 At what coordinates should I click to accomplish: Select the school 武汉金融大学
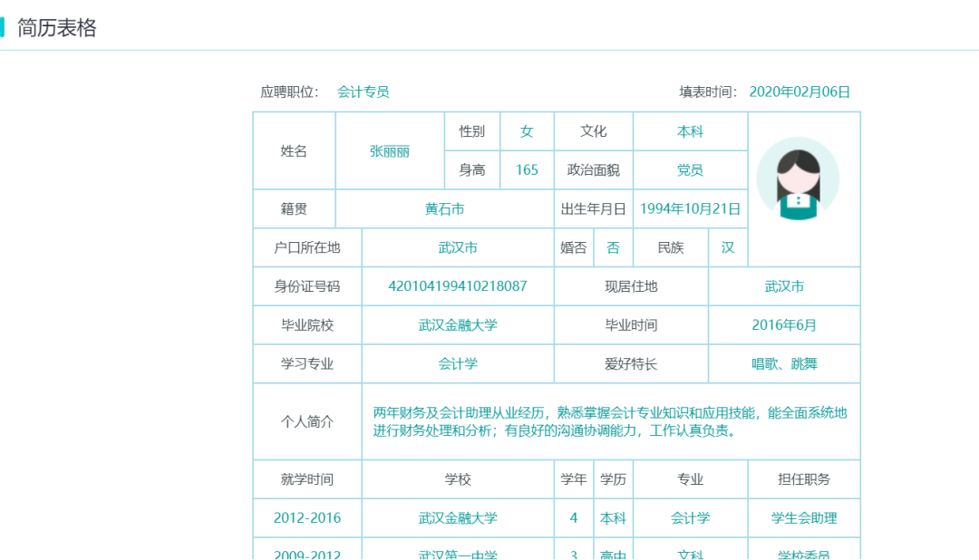click(458, 324)
